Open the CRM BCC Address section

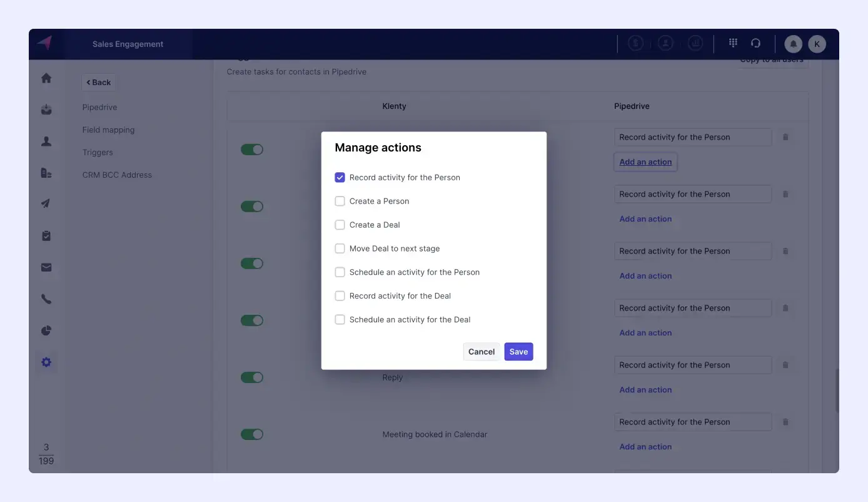coord(117,175)
